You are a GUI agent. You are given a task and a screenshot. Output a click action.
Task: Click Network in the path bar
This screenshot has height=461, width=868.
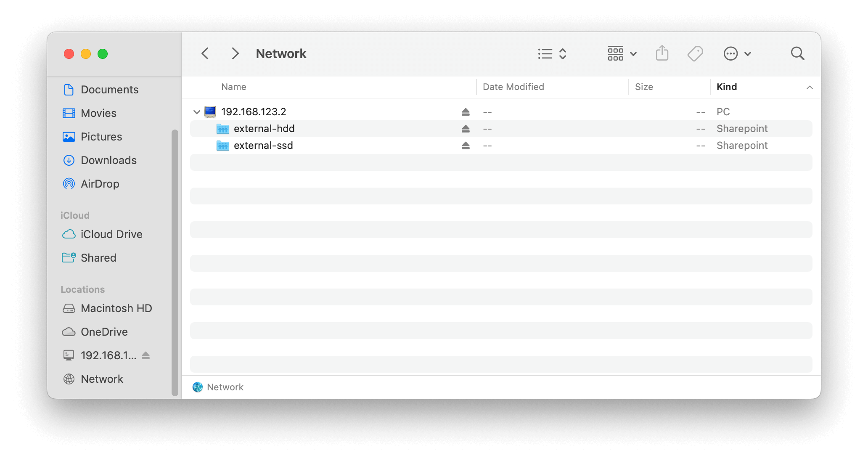225,387
